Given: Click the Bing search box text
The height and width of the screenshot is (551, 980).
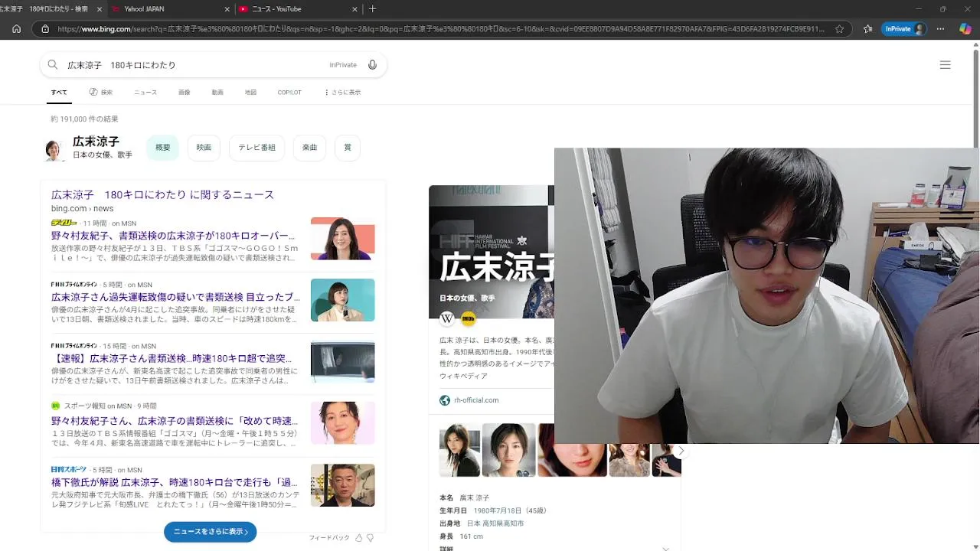Looking at the screenshot, I should click(x=121, y=65).
